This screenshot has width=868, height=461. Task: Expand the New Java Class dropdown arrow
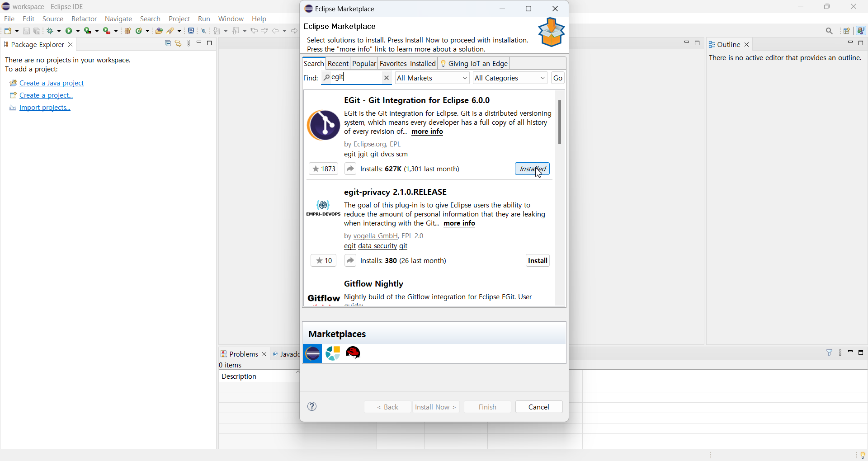click(148, 31)
